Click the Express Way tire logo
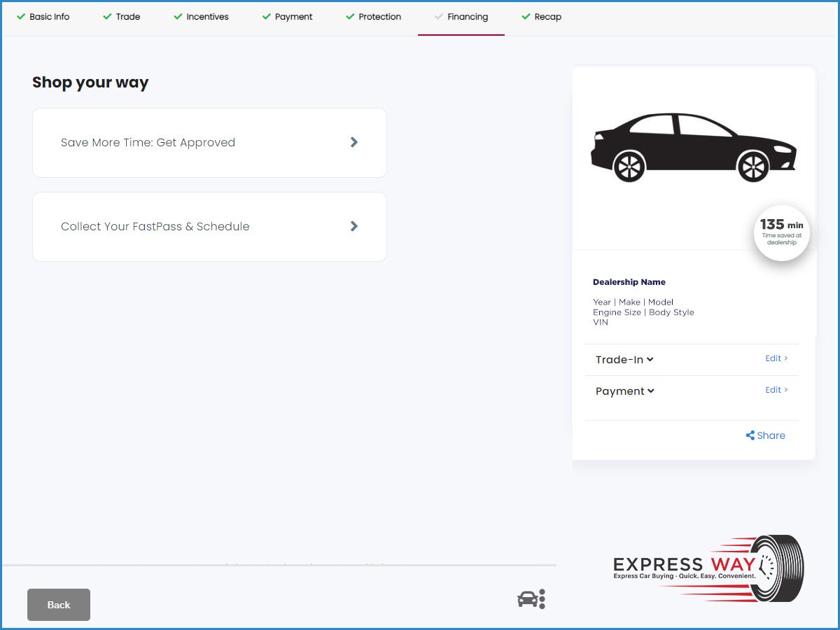840x630 pixels. [x=708, y=568]
